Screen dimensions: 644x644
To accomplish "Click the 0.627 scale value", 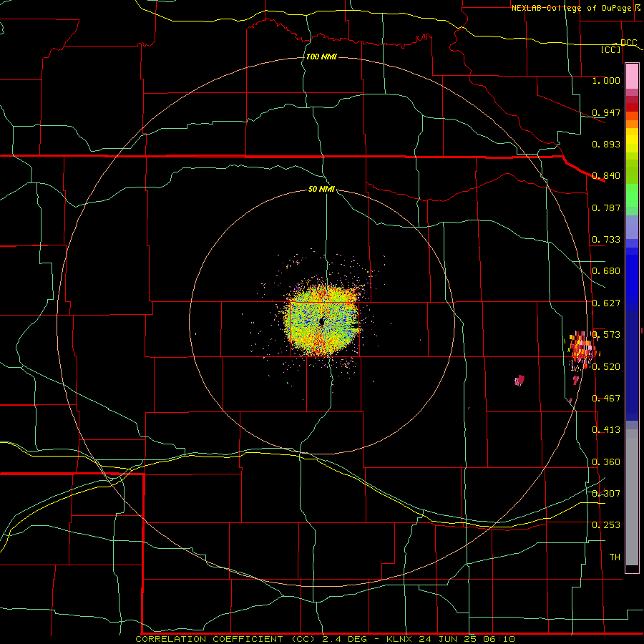I will coord(606,303).
